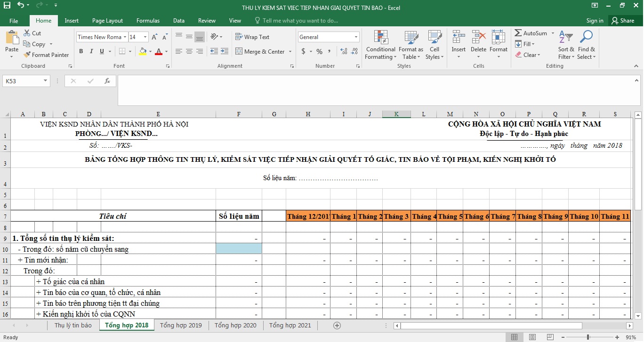This screenshot has height=342, width=644.
Task: Click the Insert Function fx icon
Action: (107, 81)
